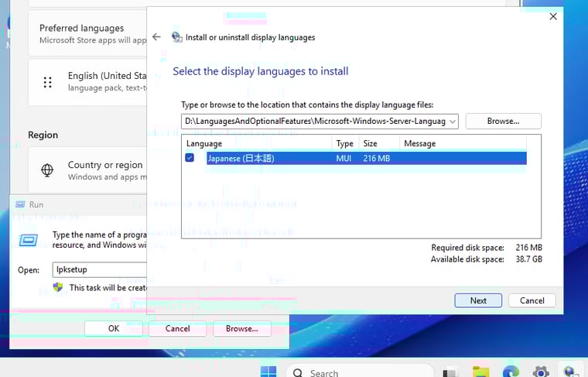Click Browse next to the location path
588x377 pixels.
click(x=503, y=122)
